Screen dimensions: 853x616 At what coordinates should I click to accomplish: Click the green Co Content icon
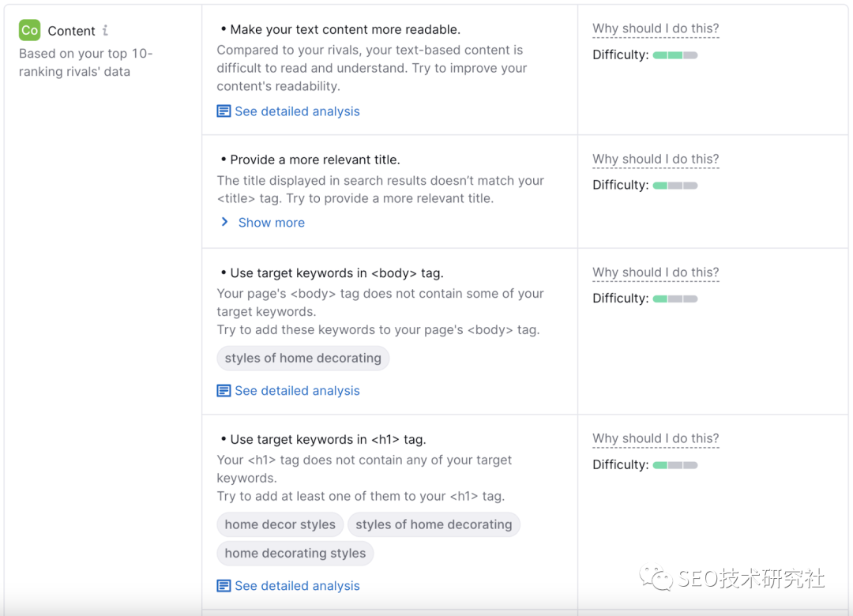[29, 30]
